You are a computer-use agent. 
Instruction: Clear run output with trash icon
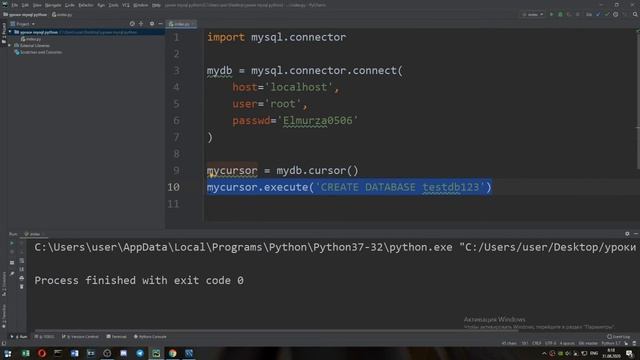click(22, 287)
